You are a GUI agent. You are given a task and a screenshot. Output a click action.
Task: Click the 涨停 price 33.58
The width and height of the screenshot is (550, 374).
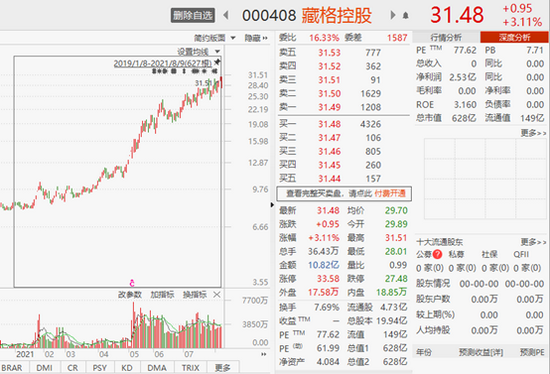[x=328, y=279]
